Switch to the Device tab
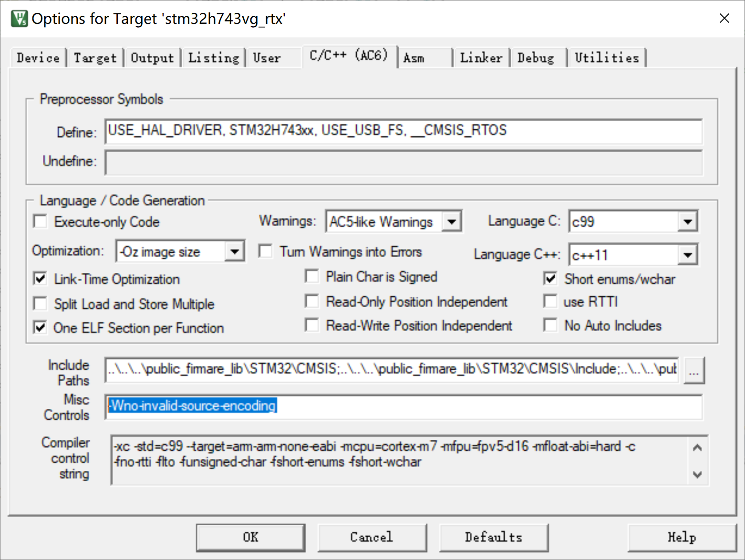 point(38,57)
